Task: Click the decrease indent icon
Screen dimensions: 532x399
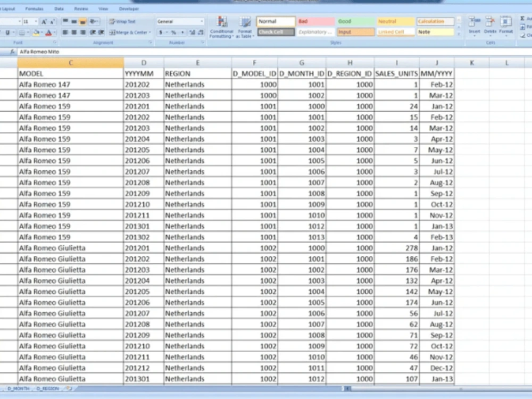Action: [x=93, y=32]
